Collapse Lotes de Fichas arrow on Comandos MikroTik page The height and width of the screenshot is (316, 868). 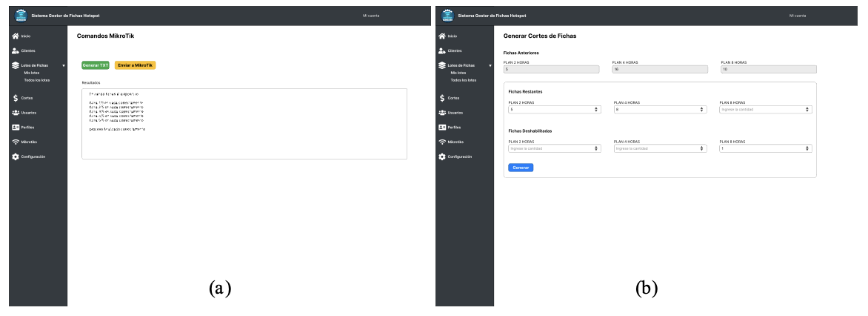[63, 66]
